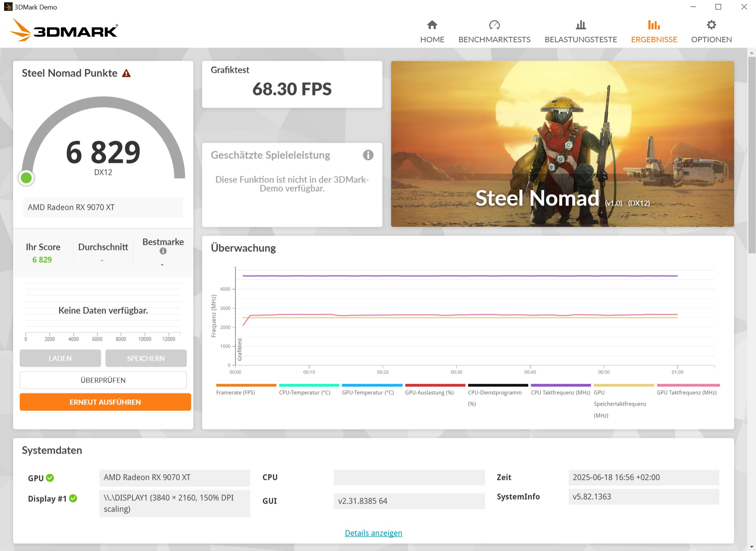Click the Überwachung chart heading
The image size is (756, 551).
(243, 248)
